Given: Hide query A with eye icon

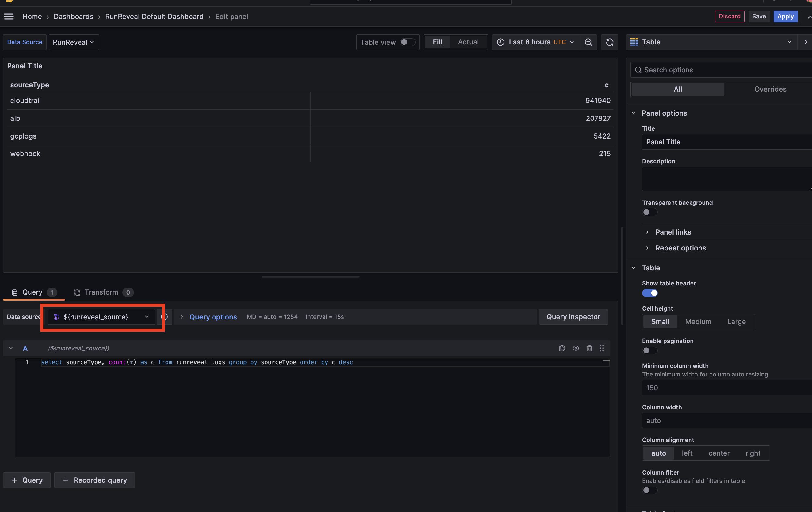Looking at the screenshot, I should (576, 348).
